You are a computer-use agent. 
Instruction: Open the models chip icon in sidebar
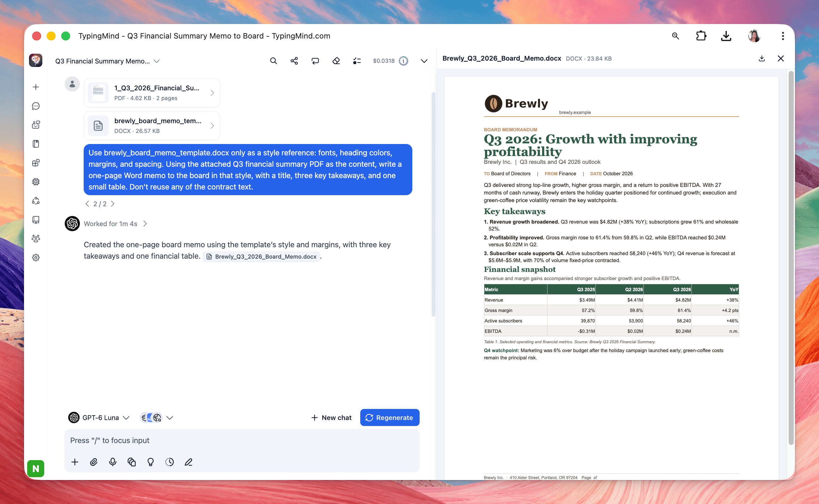tap(36, 182)
